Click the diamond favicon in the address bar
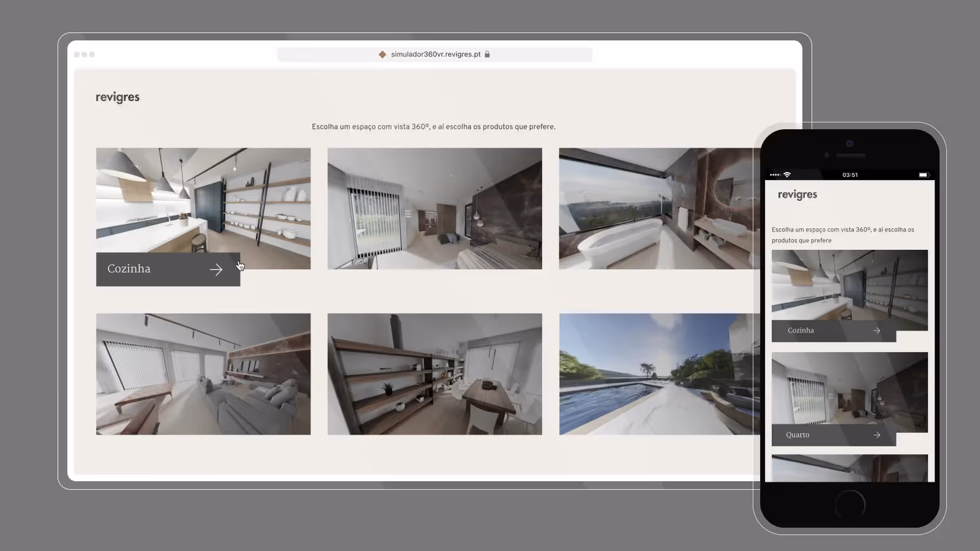 [x=382, y=54]
